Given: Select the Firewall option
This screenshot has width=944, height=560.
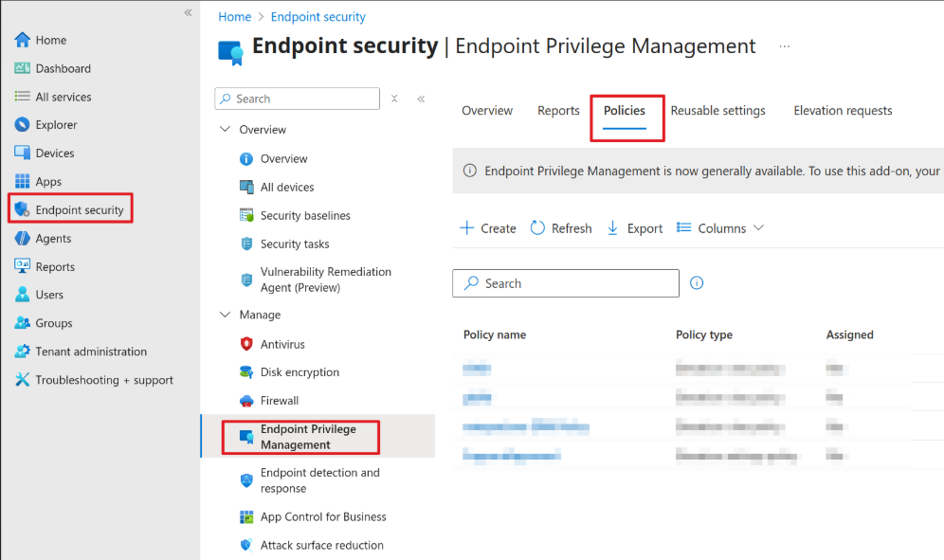Looking at the screenshot, I should coord(281,400).
